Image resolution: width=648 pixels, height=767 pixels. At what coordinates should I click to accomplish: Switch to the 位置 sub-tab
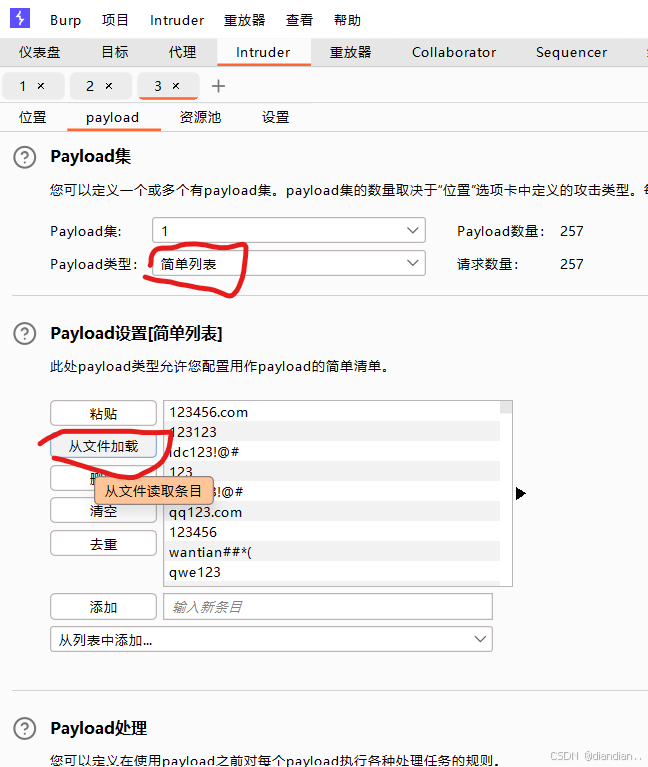(x=33, y=117)
